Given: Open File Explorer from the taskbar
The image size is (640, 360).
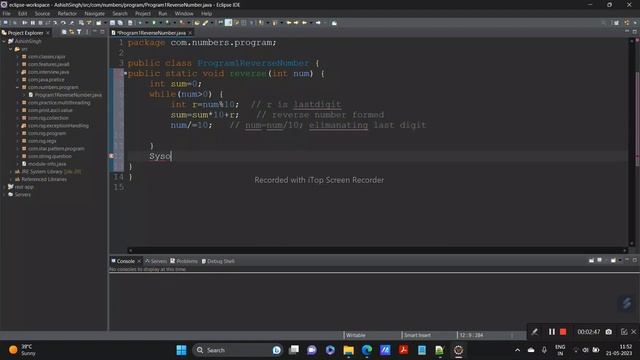Looking at the screenshot, I should tap(348, 350).
